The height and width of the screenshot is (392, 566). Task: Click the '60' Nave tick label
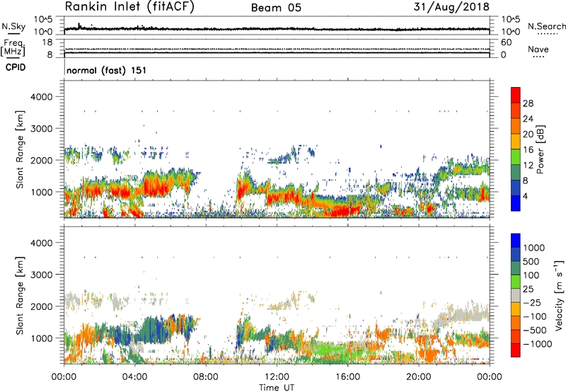pos(506,42)
